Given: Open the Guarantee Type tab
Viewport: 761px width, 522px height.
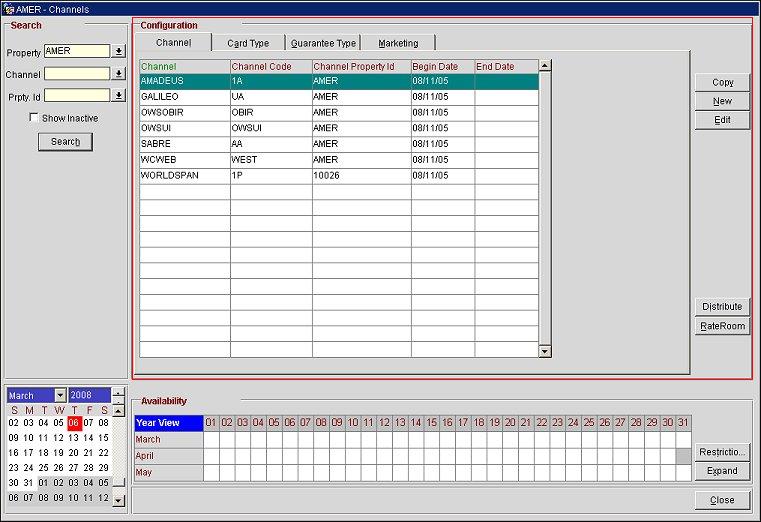Looking at the screenshot, I should (x=323, y=43).
